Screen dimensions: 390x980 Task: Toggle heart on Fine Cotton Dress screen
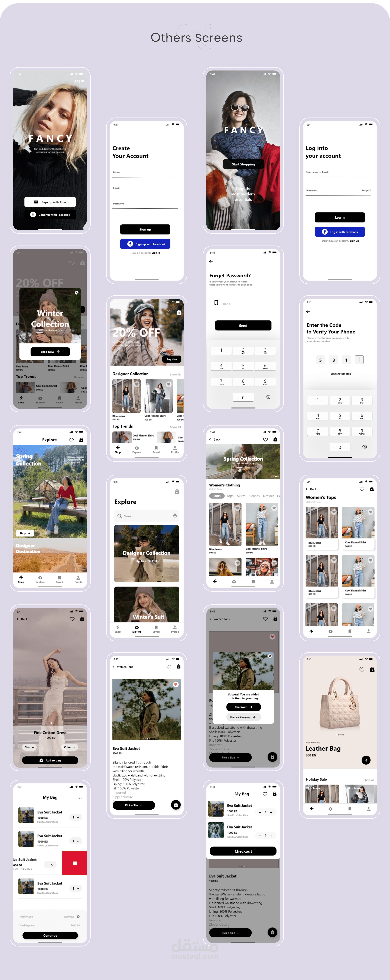coord(72,619)
